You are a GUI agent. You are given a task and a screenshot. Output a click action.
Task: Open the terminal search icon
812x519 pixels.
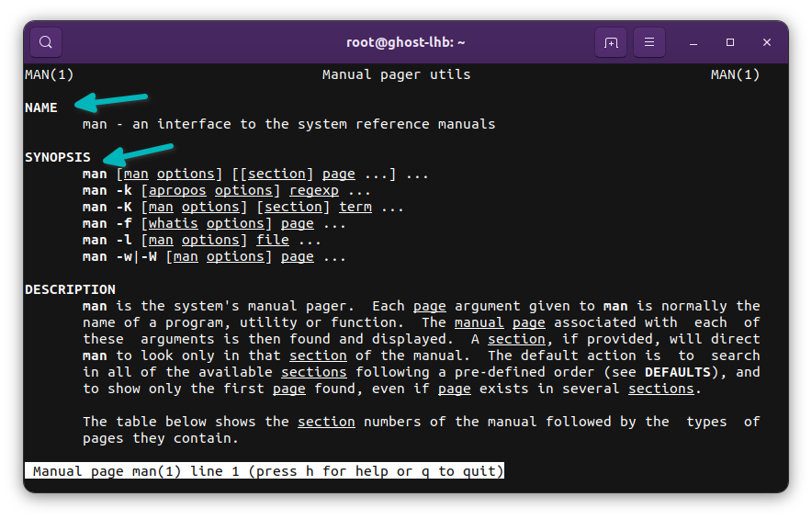coord(46,42)
